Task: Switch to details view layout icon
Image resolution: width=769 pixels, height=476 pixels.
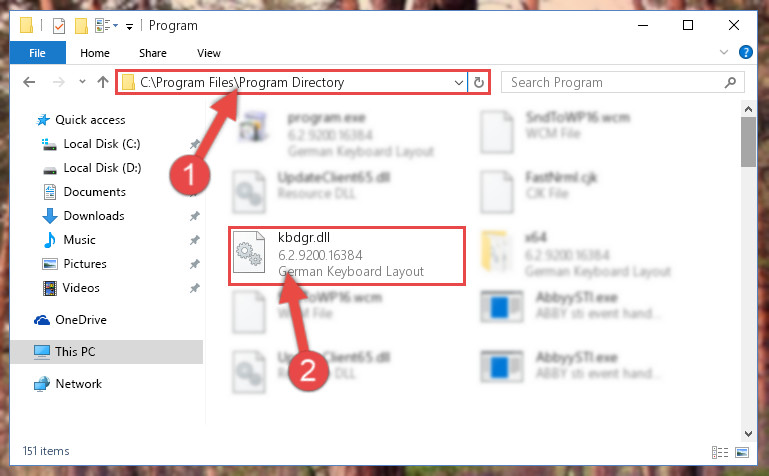Action: click(x=719, y=452)
